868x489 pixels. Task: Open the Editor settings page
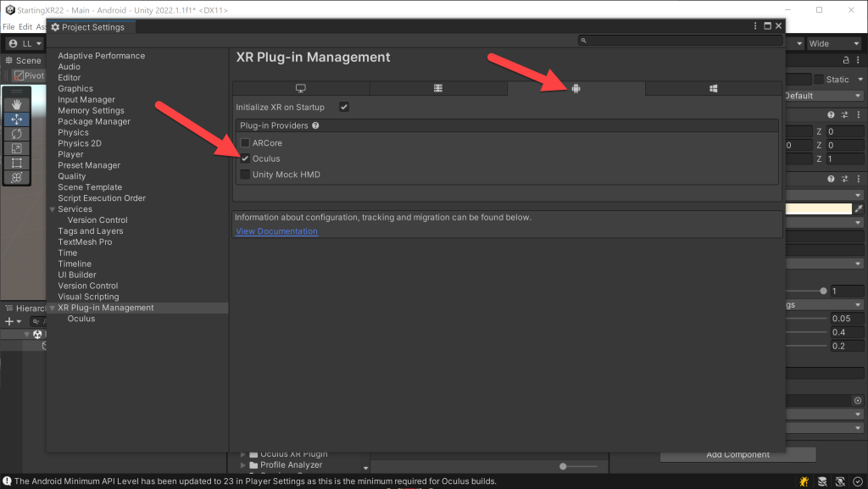coord(70,78)
